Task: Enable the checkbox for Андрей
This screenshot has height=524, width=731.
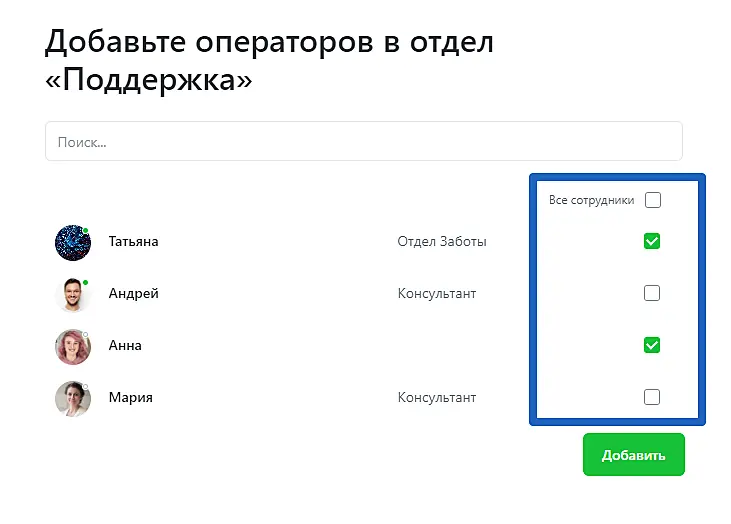Action: (x=652, y=293)
